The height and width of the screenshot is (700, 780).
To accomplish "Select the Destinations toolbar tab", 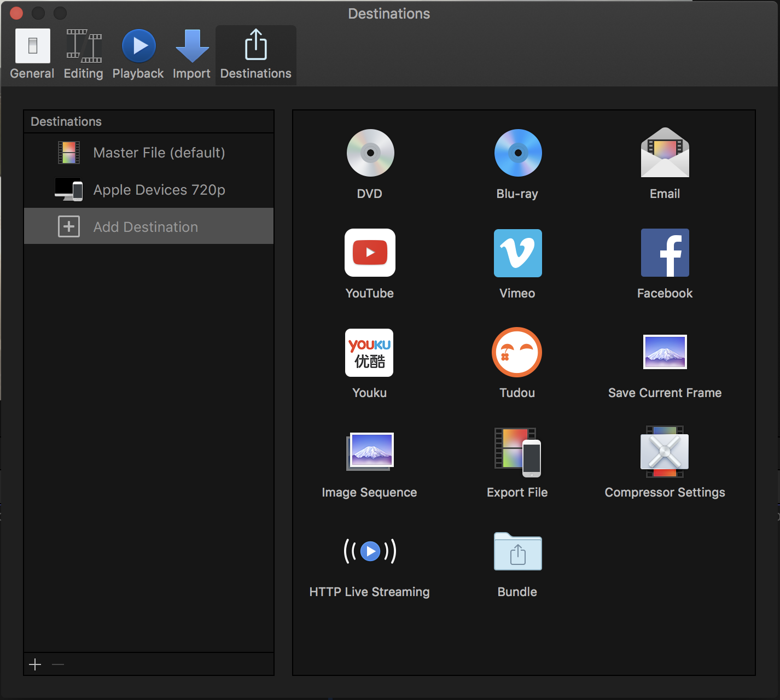I will pyautogui.click(x=256, y=54).
